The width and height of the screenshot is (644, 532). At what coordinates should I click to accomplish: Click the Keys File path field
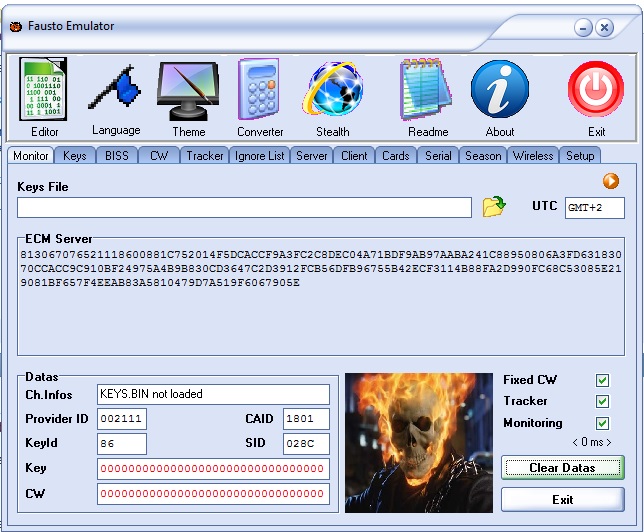[244, 207]
